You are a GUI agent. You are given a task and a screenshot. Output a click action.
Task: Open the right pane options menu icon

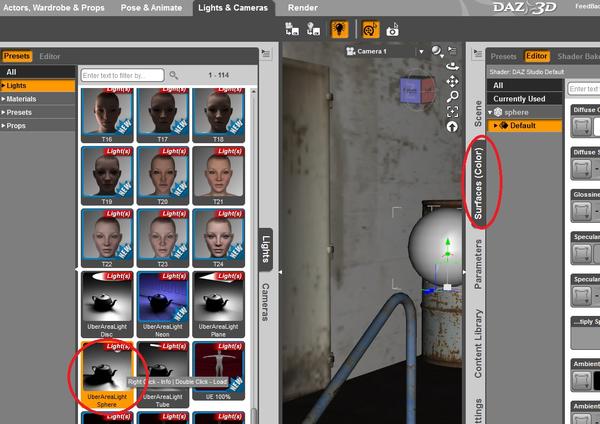click(x=478, y=53)
